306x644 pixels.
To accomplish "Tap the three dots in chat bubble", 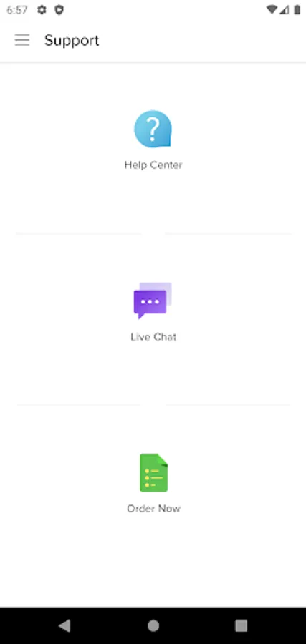I will pyautogui.click(x=150, y=301).
